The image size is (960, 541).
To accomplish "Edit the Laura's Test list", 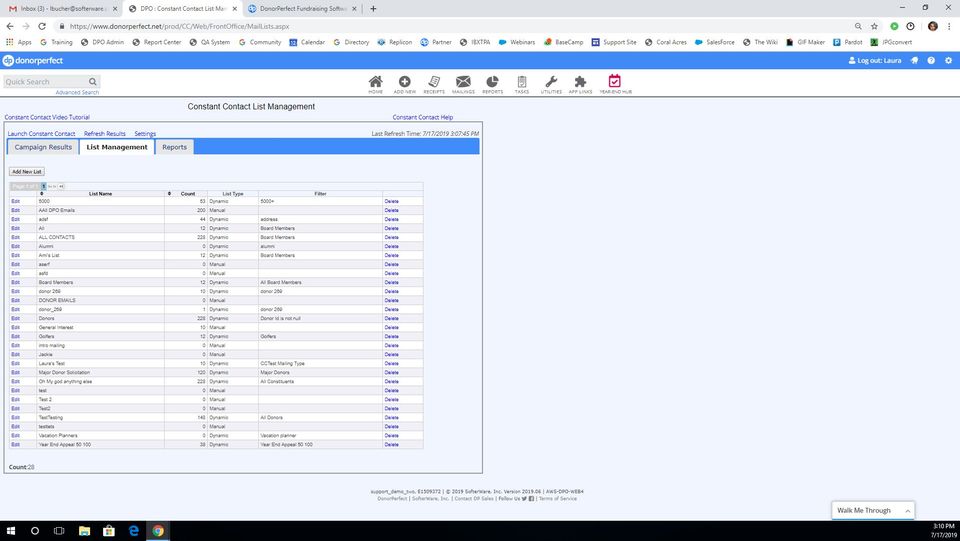I will pyautogui.click(x=15, y=363).
